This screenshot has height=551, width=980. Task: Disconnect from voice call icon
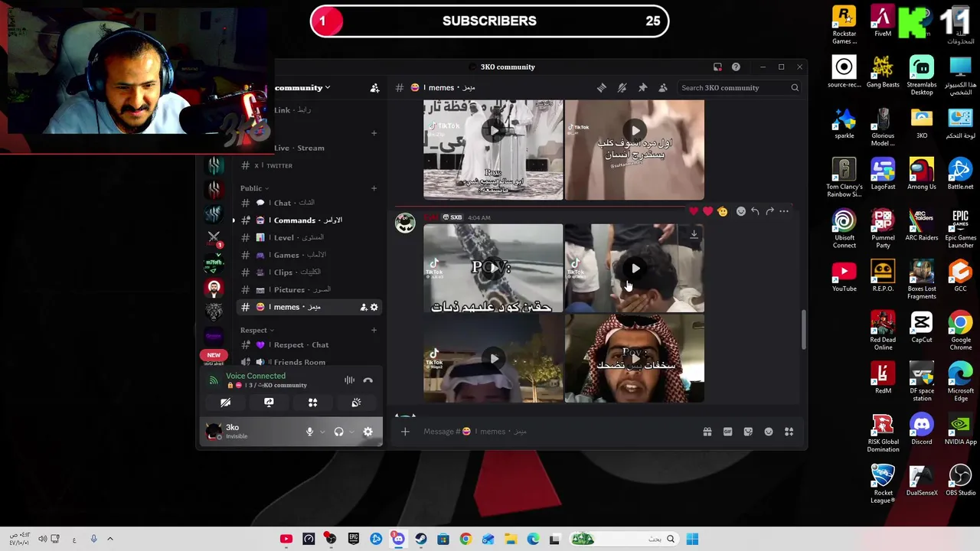coord(367,380)
